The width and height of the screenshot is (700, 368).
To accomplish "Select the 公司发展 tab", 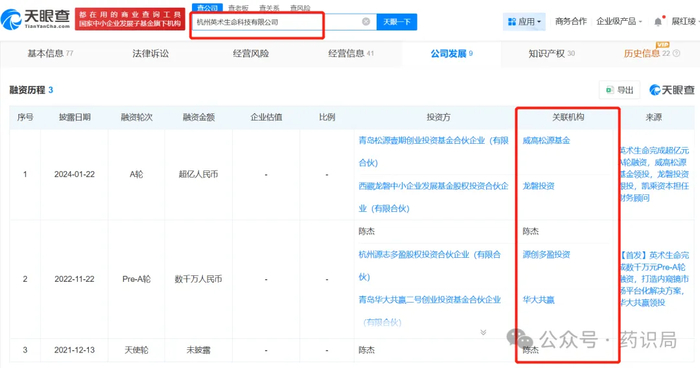I will (x=451, y=54).
